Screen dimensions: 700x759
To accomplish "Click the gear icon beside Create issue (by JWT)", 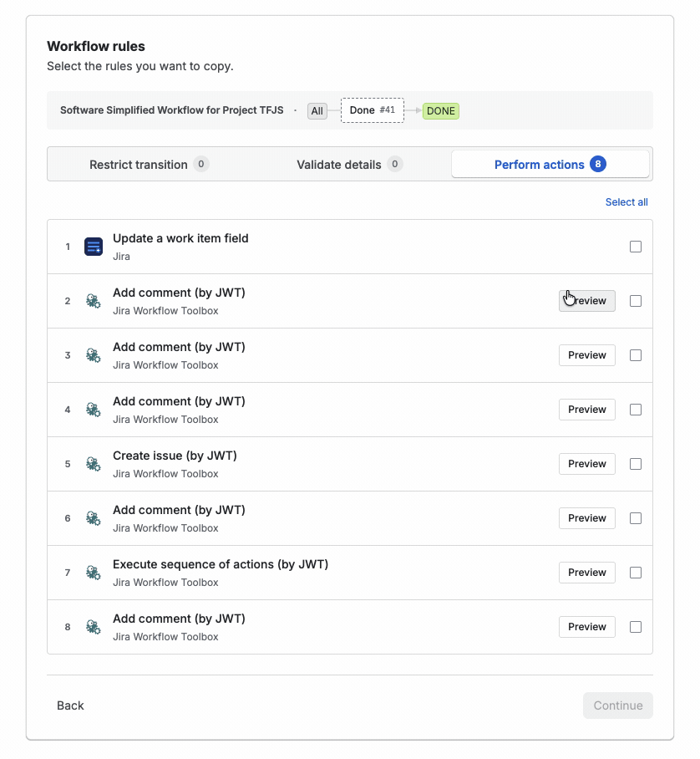I will pyautogui.click(x=94, y=464).
